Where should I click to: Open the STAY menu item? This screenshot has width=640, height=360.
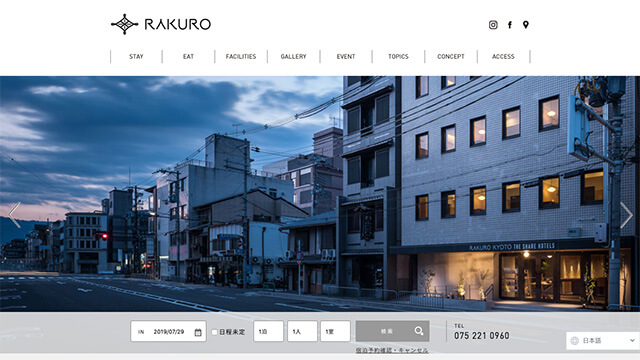(x=136, y=56)
